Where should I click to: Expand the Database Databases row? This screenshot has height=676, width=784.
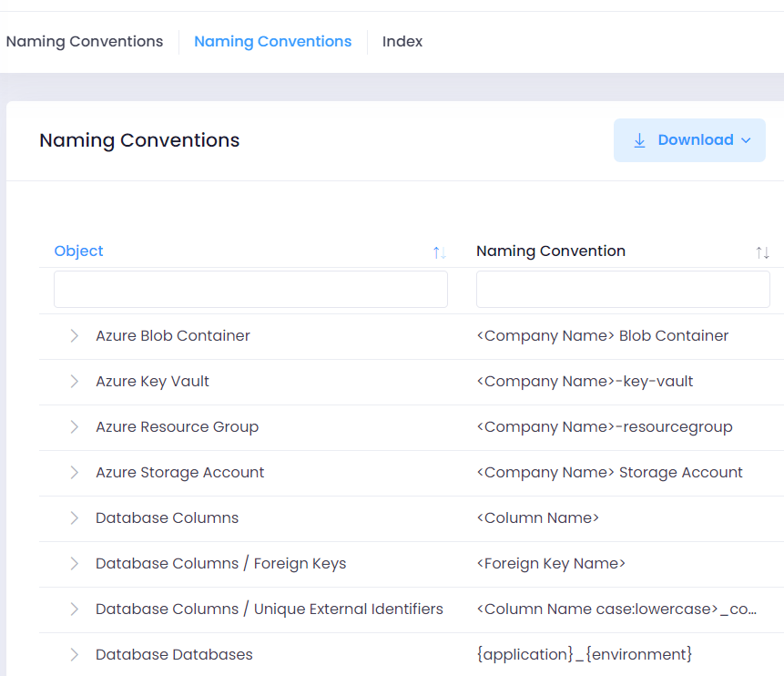pyautogui.click(x=74, y=654)
